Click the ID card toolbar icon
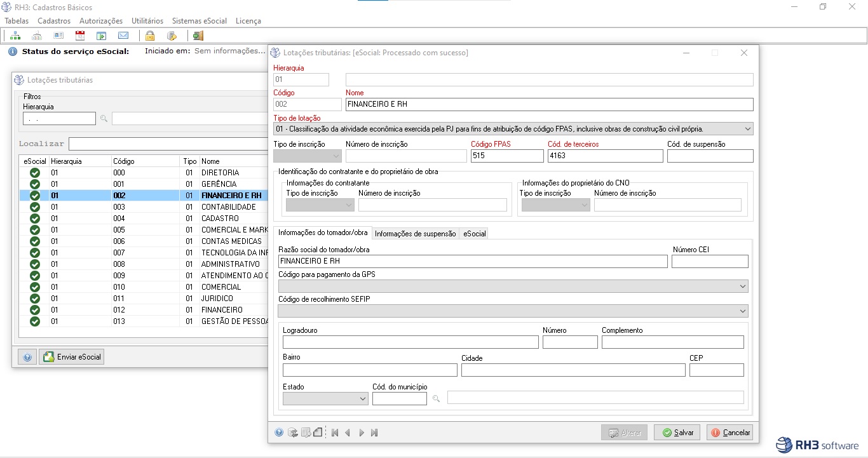The image size is (868, 458). pyautogui.click(x=58, y=36)
